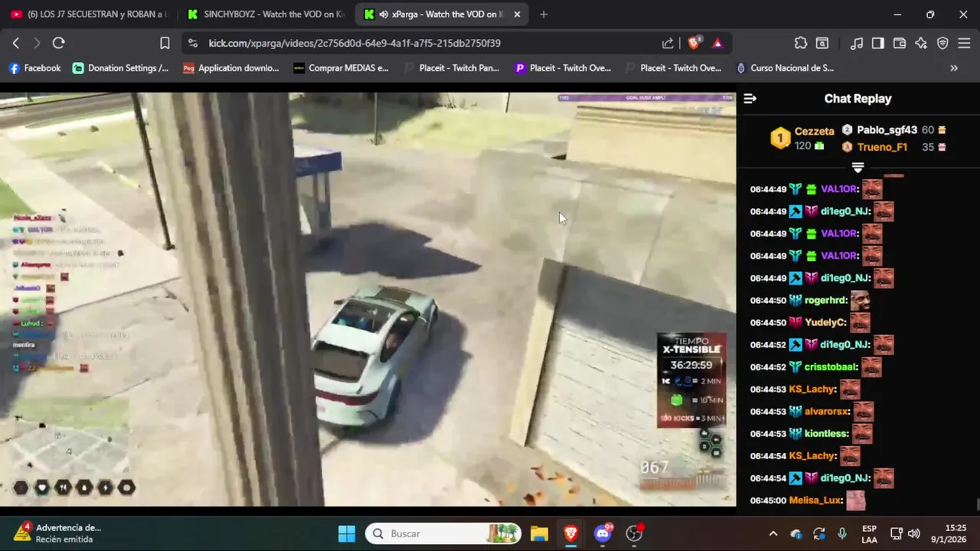This screenshot has height=551, width=980.
Task: Open the Application download bookmark
Action: click(x=231, y=68)
